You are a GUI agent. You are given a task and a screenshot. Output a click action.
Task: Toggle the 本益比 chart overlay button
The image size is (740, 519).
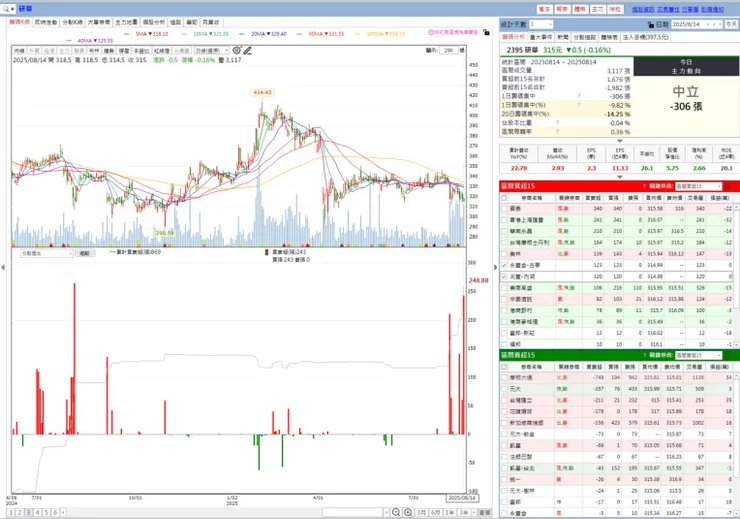(141, 50)
